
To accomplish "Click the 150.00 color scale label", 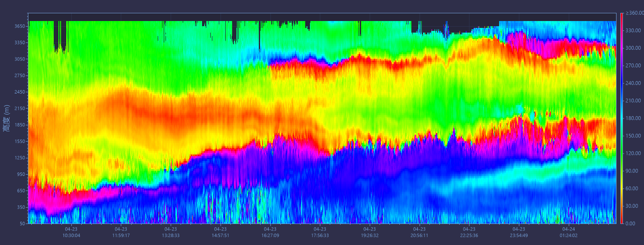I will [632, 136].
